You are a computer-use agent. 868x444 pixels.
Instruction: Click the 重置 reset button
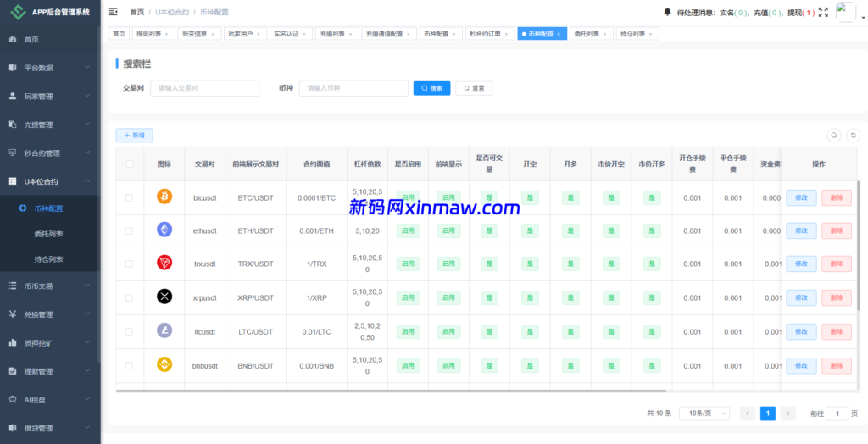pos(474,88)
